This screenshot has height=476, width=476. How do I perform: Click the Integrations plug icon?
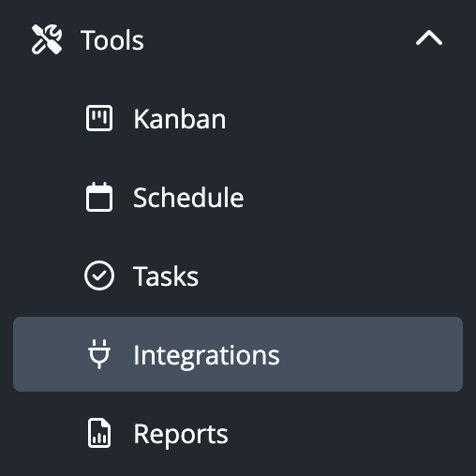(x=99, y=354)
